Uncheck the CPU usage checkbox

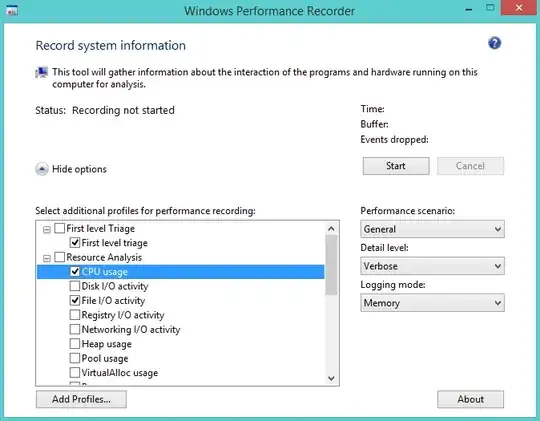(x=75, y=271)
